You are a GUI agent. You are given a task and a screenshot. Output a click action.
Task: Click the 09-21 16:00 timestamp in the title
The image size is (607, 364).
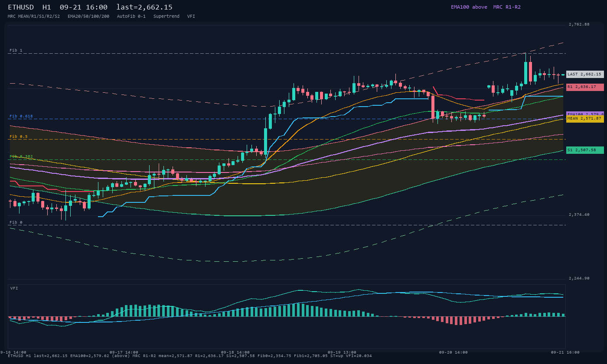pyautogui.click(x=84, y=7)
